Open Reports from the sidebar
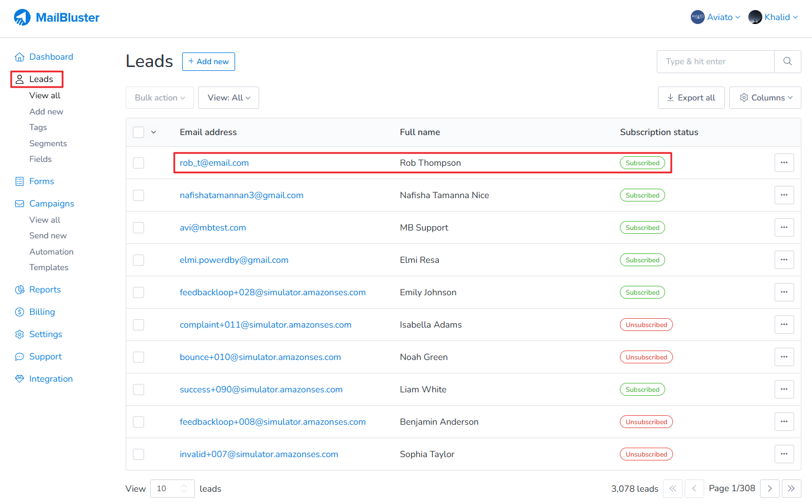Image resolution: width=812 pixels, height=504 pixels. [x=45, y=290]
